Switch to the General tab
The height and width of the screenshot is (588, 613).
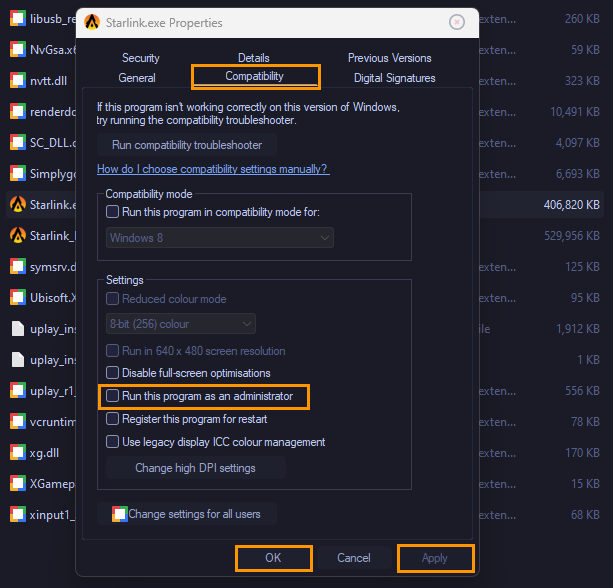137,78
